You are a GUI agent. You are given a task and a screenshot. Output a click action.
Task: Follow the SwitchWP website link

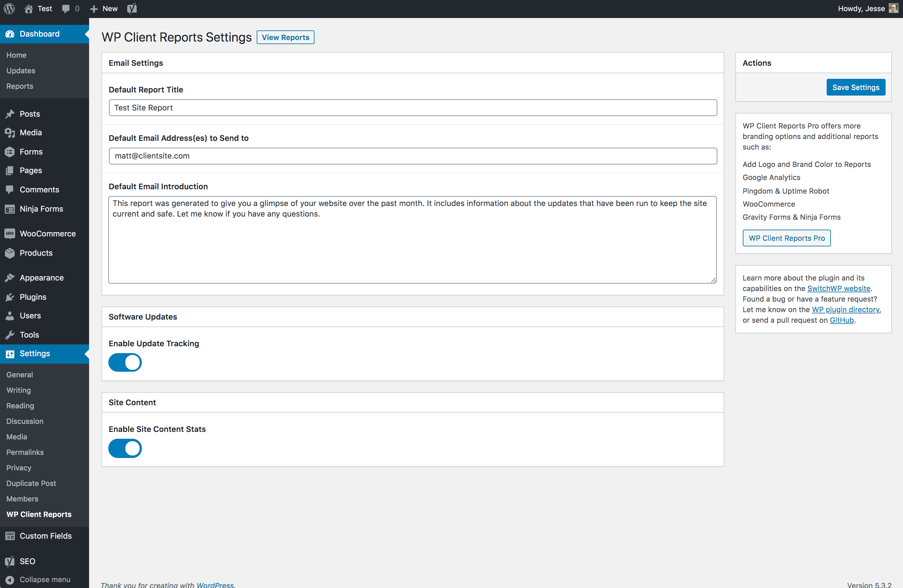point(839,288)
